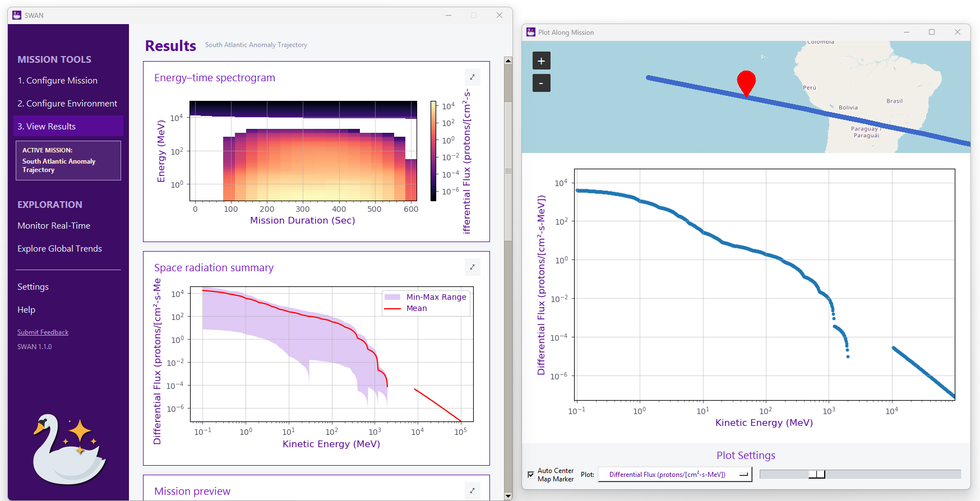Zoom out on the map
The height and width of the screenshot is (501, 980).
(x=541, y=83)
